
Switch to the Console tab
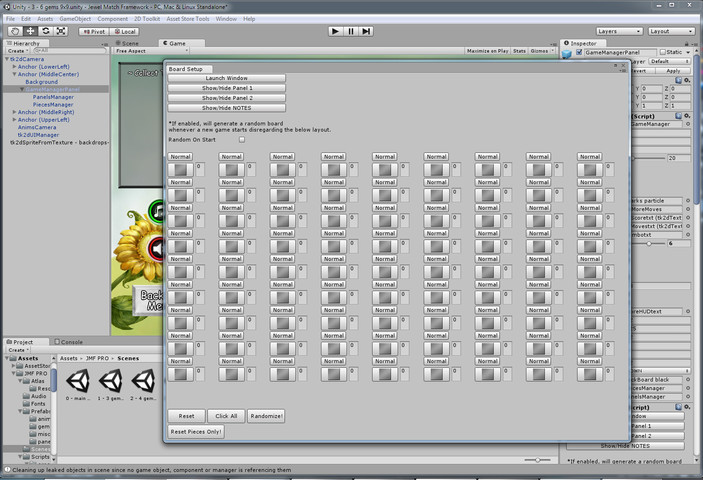[69, 342]
